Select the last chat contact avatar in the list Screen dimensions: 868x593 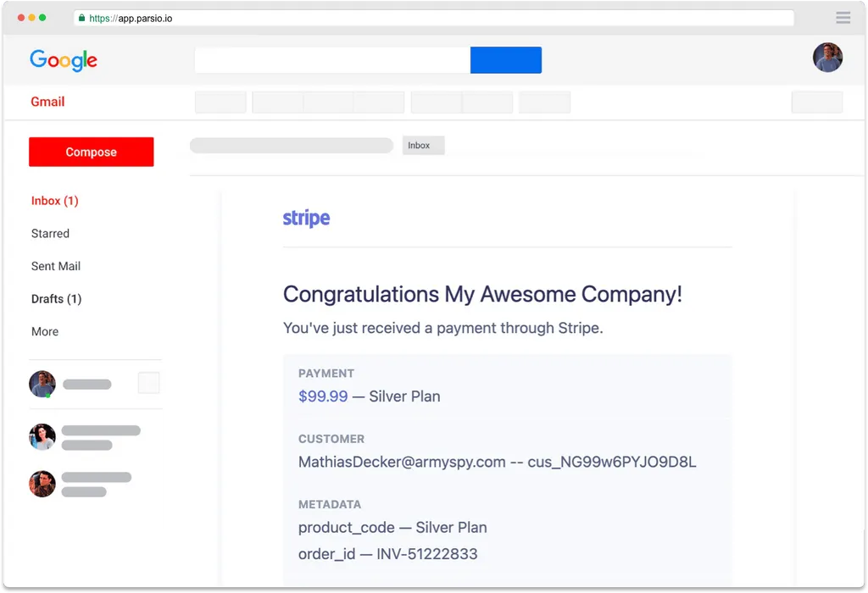(42, 484)
